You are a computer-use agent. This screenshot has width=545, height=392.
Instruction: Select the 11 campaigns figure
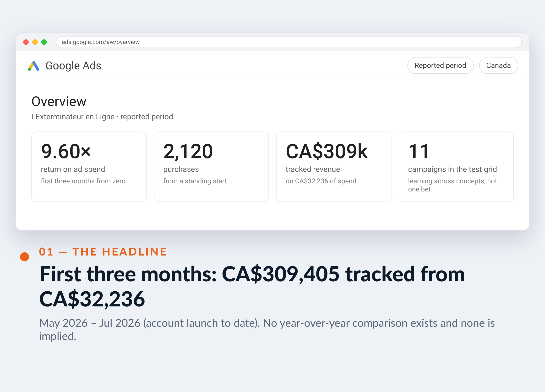point(419,151)
